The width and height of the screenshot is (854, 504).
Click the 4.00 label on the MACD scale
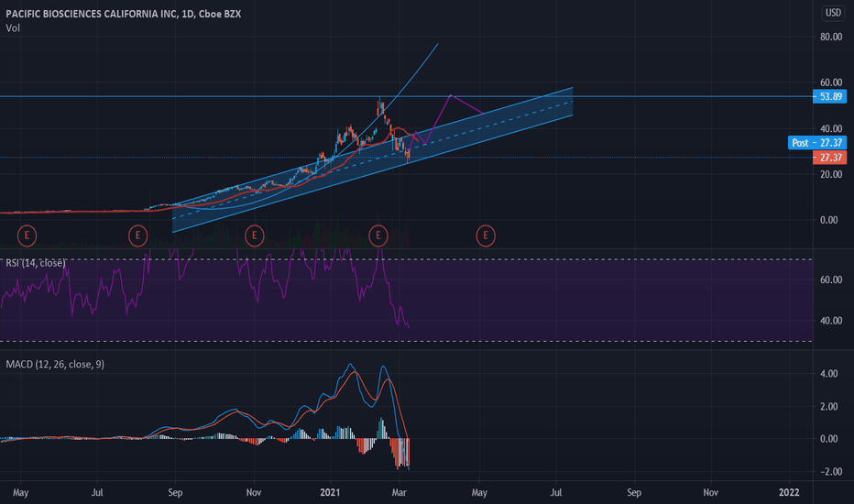(x=829, y=374)
